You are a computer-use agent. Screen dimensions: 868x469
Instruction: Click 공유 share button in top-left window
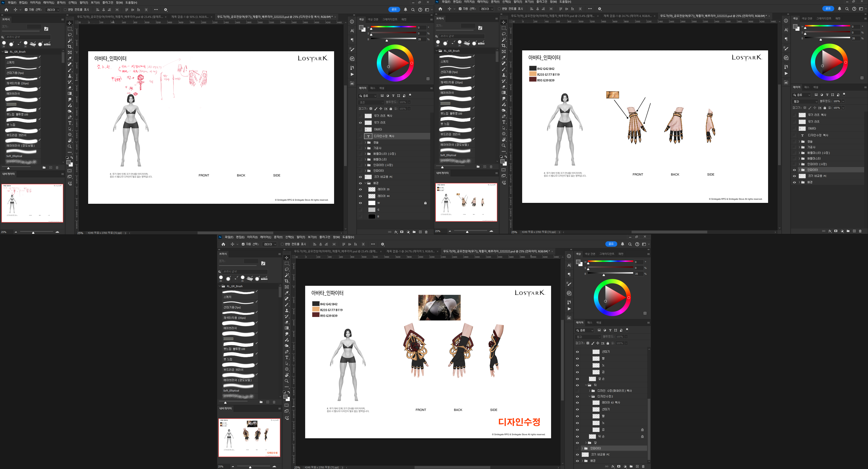click(394, 9)
